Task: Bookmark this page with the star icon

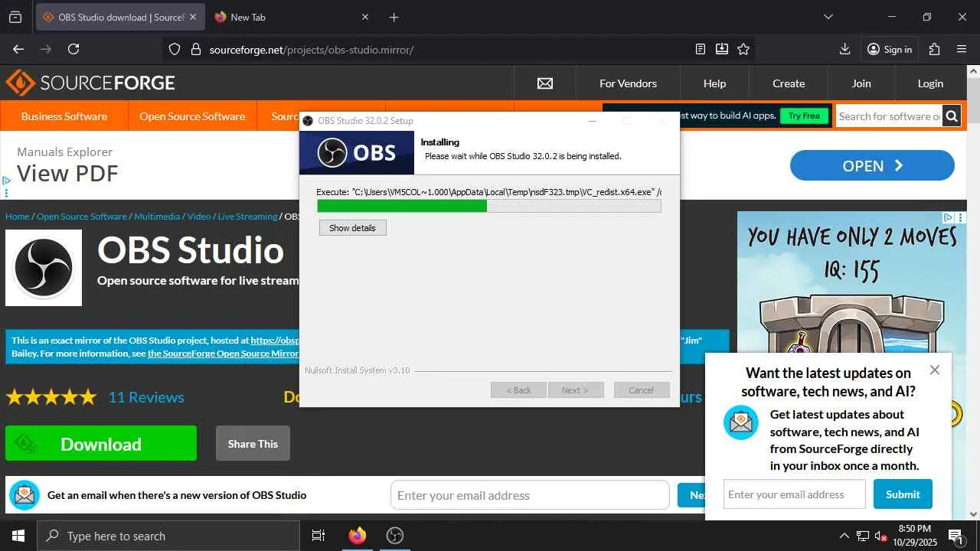Action: click(743, 49)
